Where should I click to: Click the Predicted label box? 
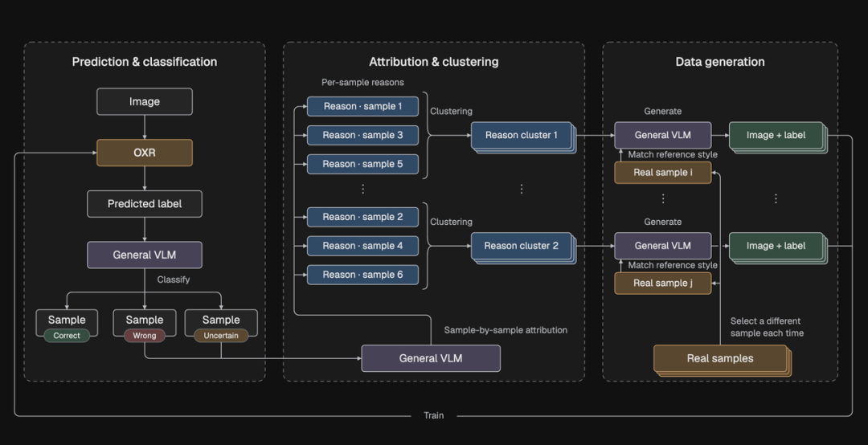click(145, 204)
